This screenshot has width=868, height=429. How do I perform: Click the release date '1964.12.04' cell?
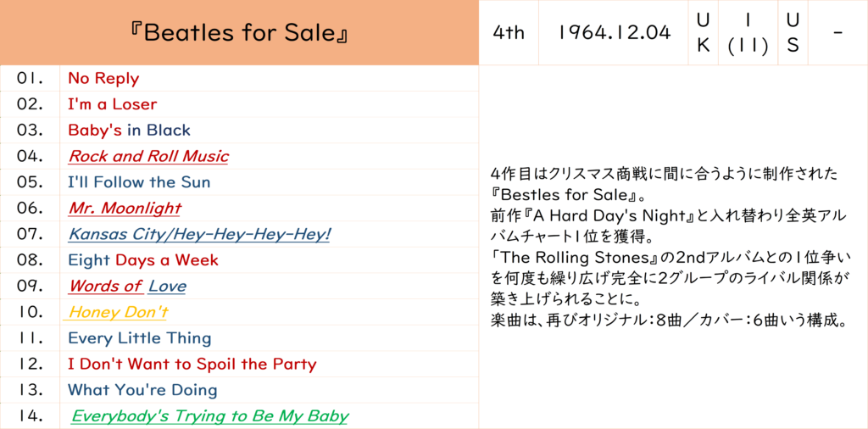point(615,32)
